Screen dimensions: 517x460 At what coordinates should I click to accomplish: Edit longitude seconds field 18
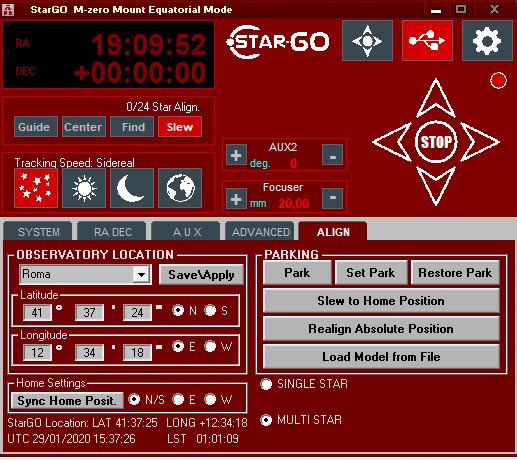pos(137,353)
